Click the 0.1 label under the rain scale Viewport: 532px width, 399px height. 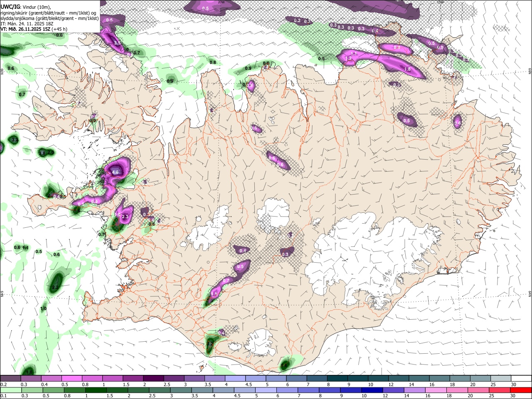(x=3, y=396)
